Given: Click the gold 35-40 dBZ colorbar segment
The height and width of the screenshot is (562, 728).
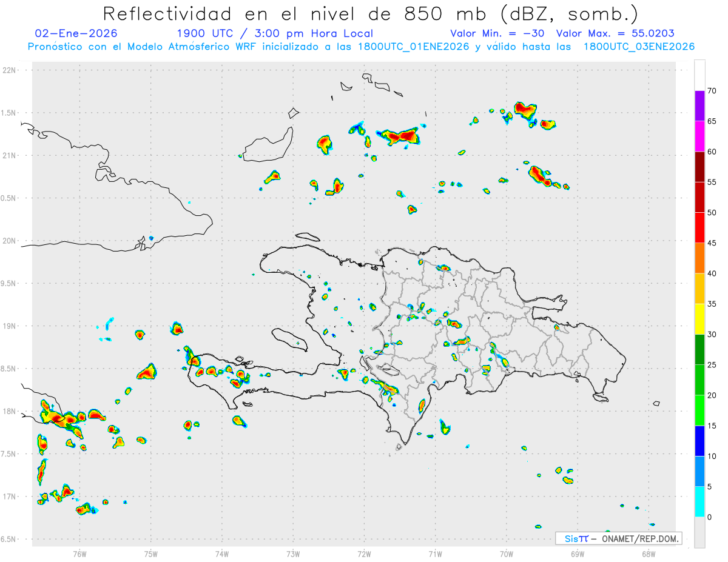Looking at the screenshot, I should [699, 289].
